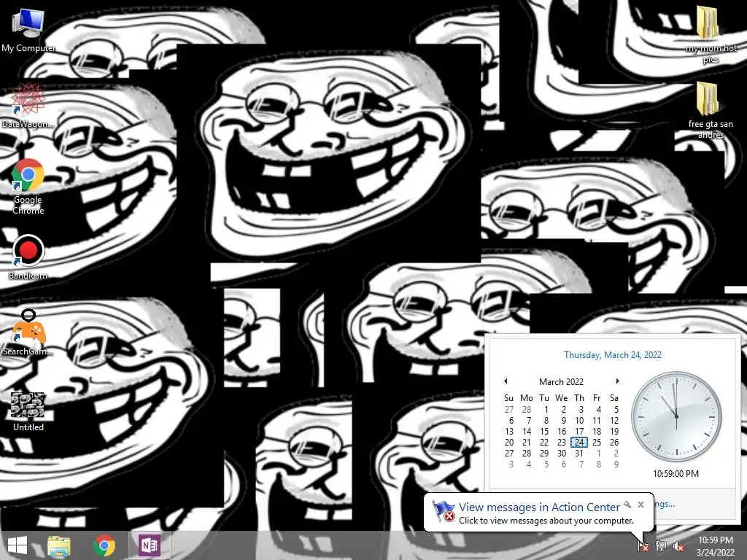747x560 pixels.
Task: Select March 30 in the calendar
Action: [x=562, y=454]
